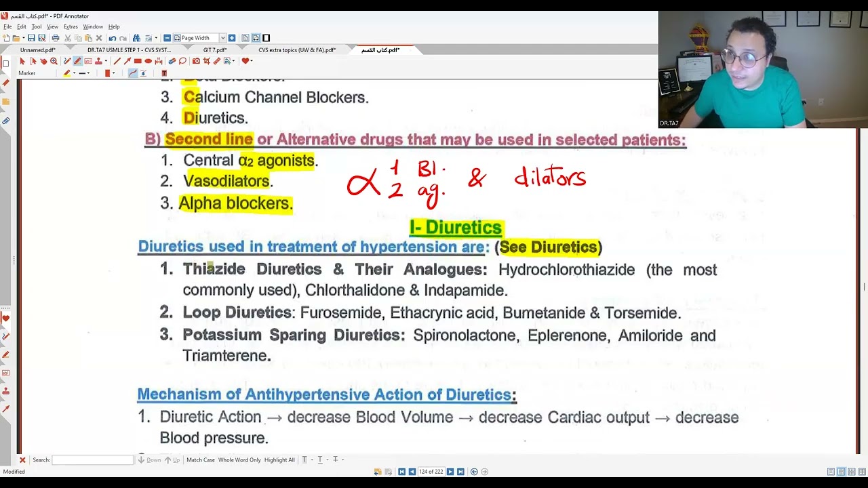Open Find with the binoculars icon
868x488 pixels.
pyautogui.click(x=136, y=38)
